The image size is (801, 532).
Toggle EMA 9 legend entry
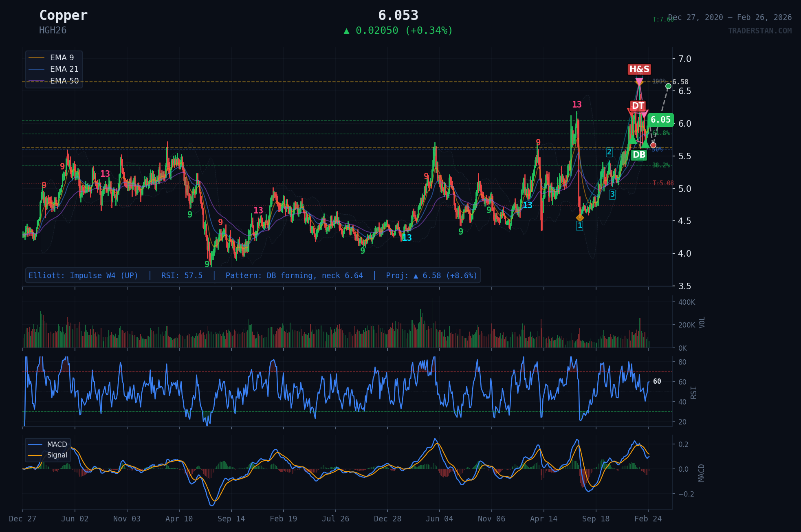(x=62, y=57)
